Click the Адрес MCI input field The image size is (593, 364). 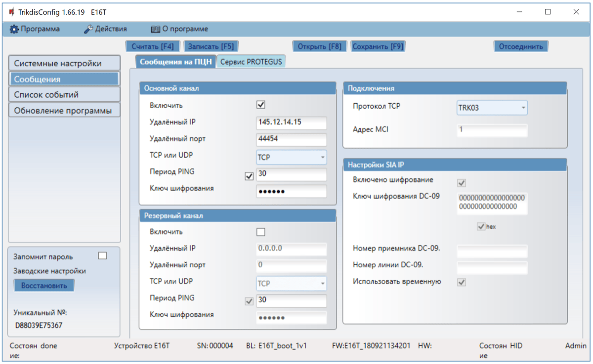[x=492, y=130]
